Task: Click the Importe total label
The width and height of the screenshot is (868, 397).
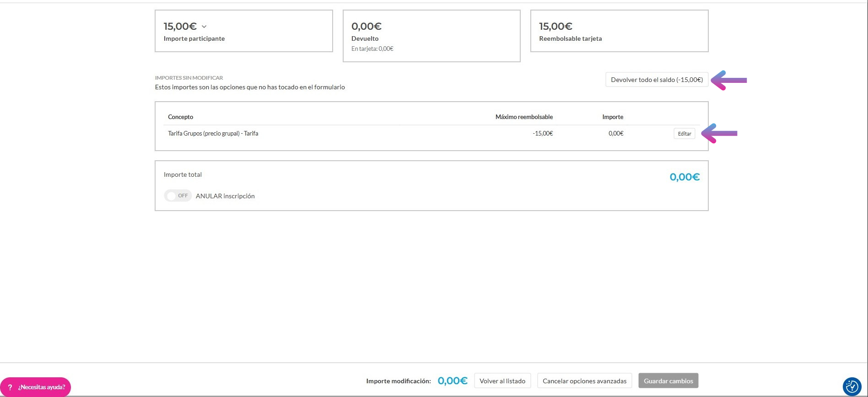Action: click(183, 174)
